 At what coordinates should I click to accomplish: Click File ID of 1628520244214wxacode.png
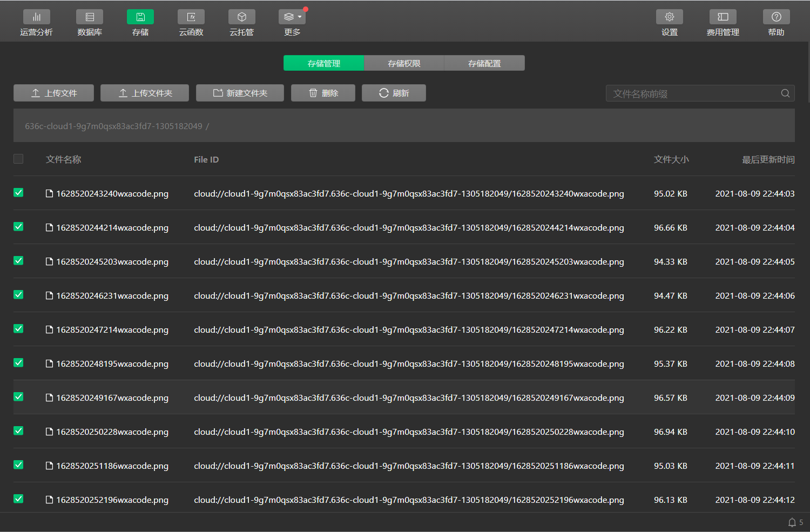[409, 228]
